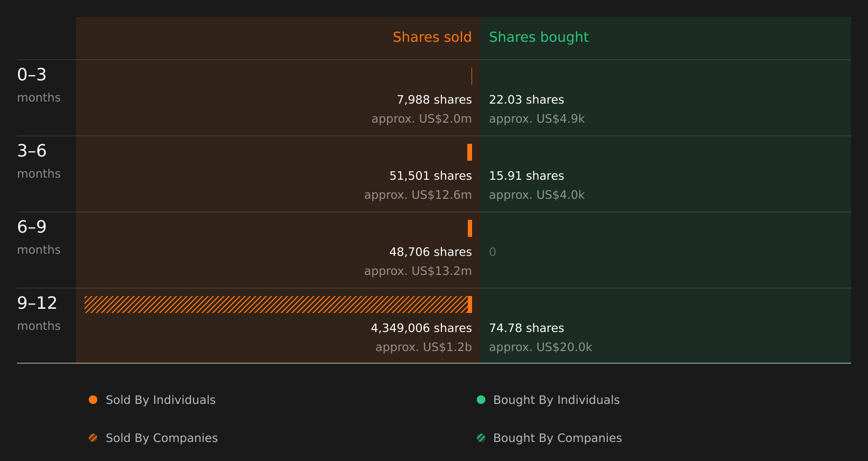The width and height of the screenshot is (868, 461).
Task: Click the 4,349,006 shares value
Action: click(x=421, y=328)
